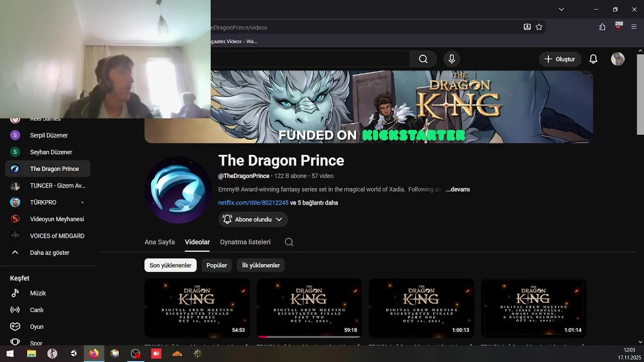
Task: Select the Popüler filter chip
Action: [x=217, y=265]
